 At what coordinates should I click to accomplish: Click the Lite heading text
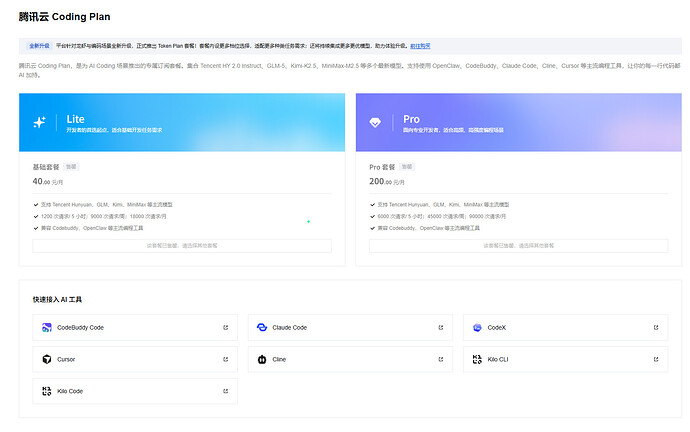click(75, 119)
